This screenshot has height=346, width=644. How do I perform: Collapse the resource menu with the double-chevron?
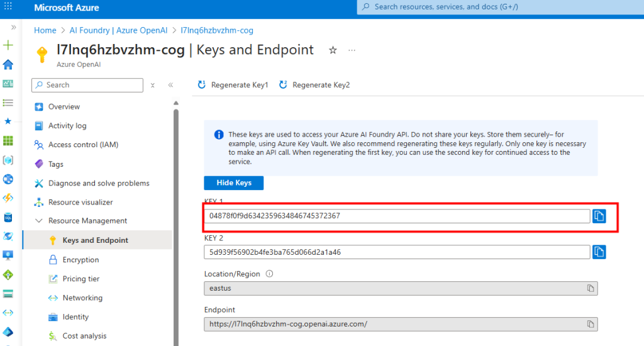click(170, 85)
